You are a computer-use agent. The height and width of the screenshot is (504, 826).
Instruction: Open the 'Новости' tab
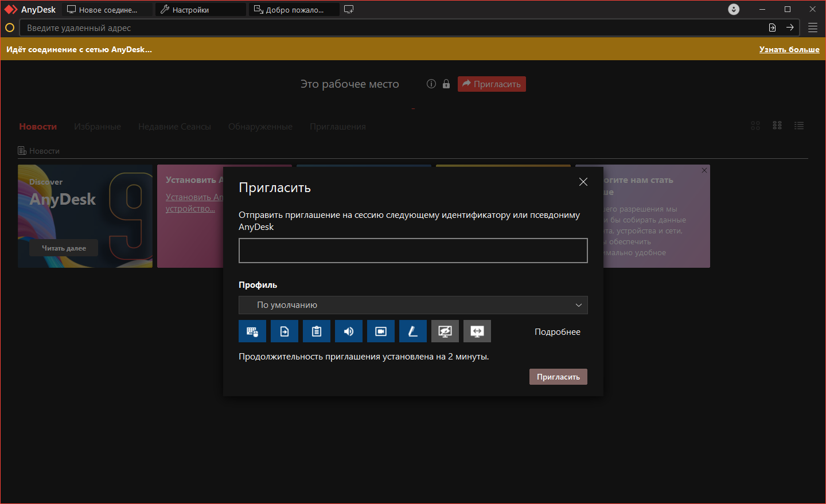tap(38, 127)
